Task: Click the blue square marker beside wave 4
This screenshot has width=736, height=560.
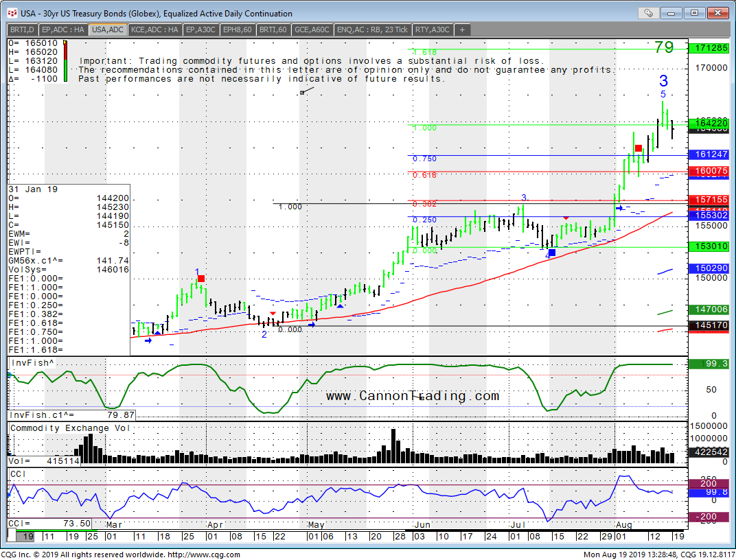Action: coord(552,253)
